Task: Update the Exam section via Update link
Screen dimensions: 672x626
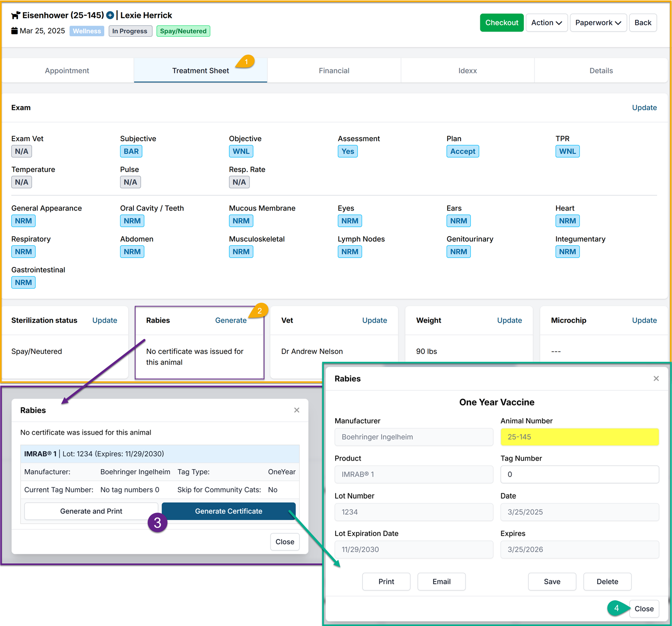Action: pyautogui.click(x=644, y=108)
